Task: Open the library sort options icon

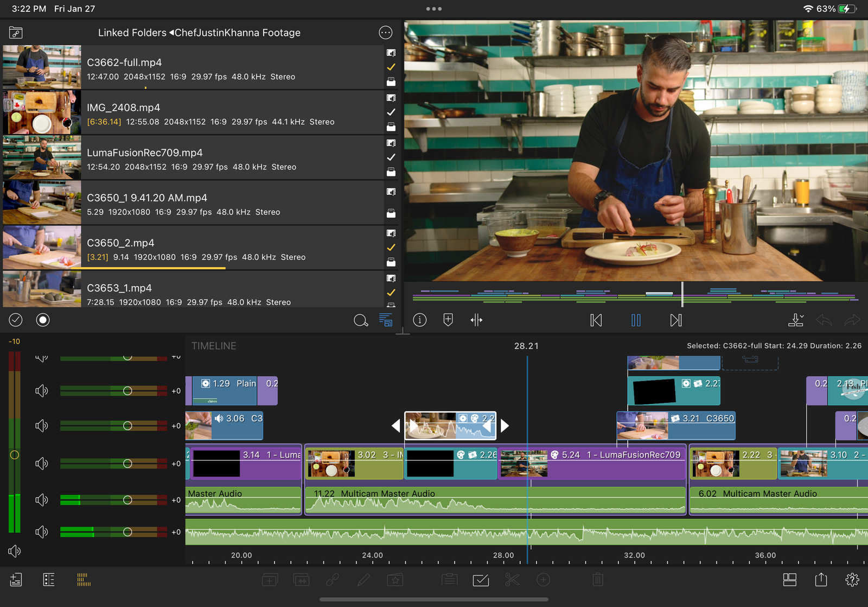Action: [386, 320]
